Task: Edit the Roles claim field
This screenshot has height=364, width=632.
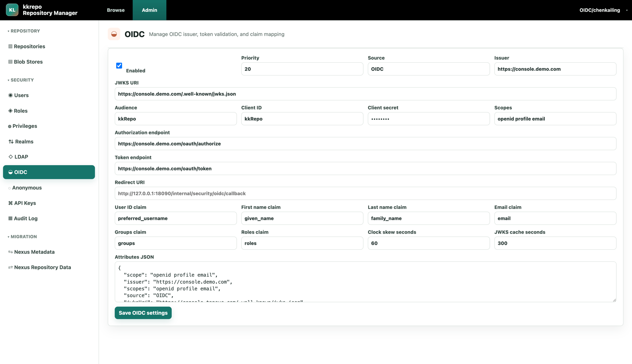Action: coord(302,243)
